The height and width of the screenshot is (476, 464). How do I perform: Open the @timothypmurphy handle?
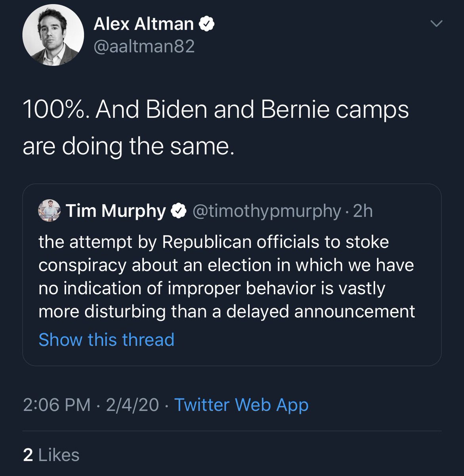267,211
